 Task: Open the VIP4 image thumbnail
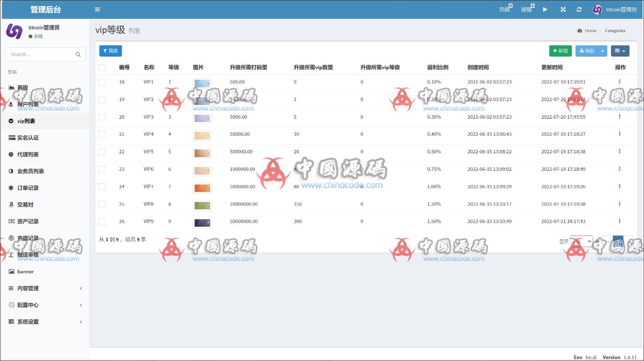[202, 136]
